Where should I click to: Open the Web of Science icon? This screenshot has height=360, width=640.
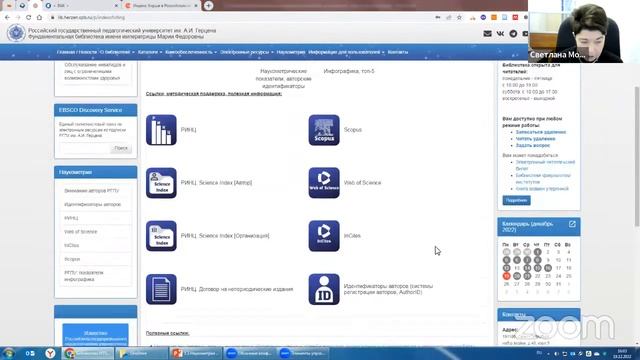tap(324, 183)
